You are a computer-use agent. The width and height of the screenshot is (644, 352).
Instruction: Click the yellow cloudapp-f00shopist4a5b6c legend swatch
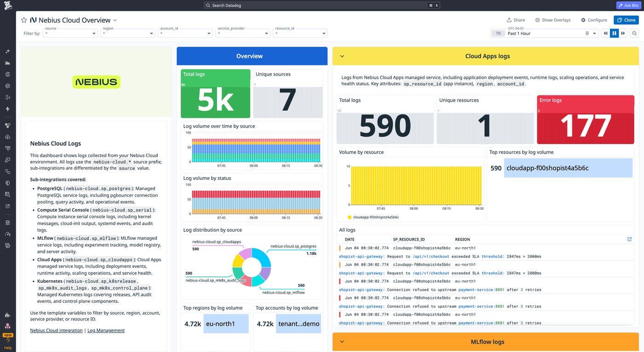350,217
